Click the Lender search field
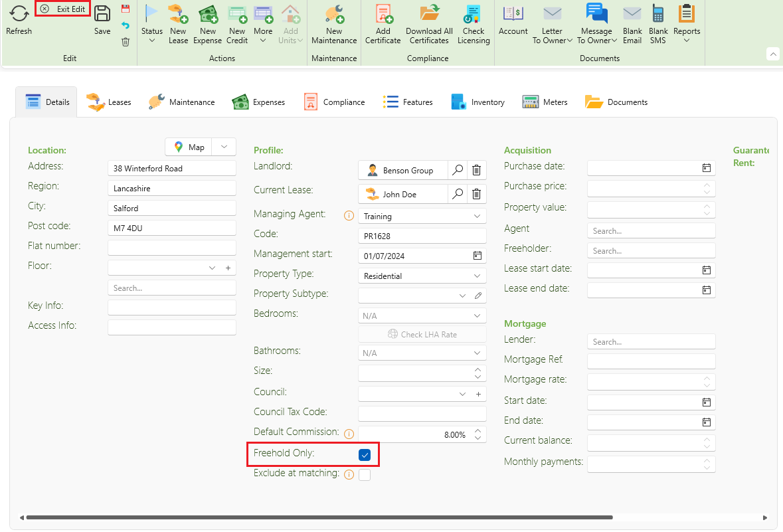This screenshot has height=532, width=783. coord(651,341)
